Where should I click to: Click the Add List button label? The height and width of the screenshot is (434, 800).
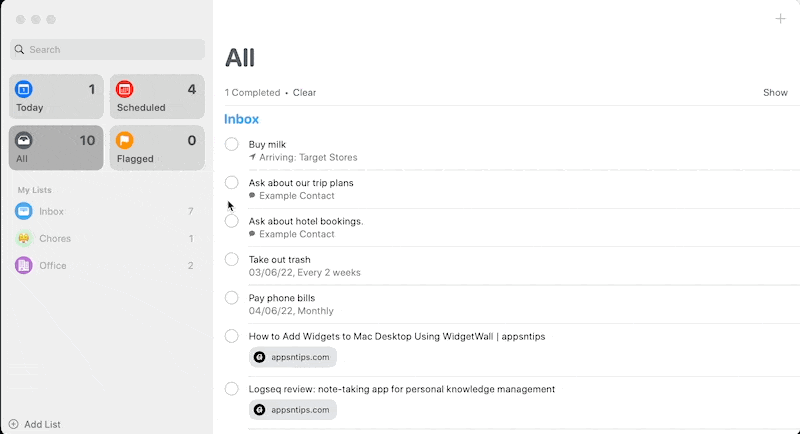click(x=42, y=424)
